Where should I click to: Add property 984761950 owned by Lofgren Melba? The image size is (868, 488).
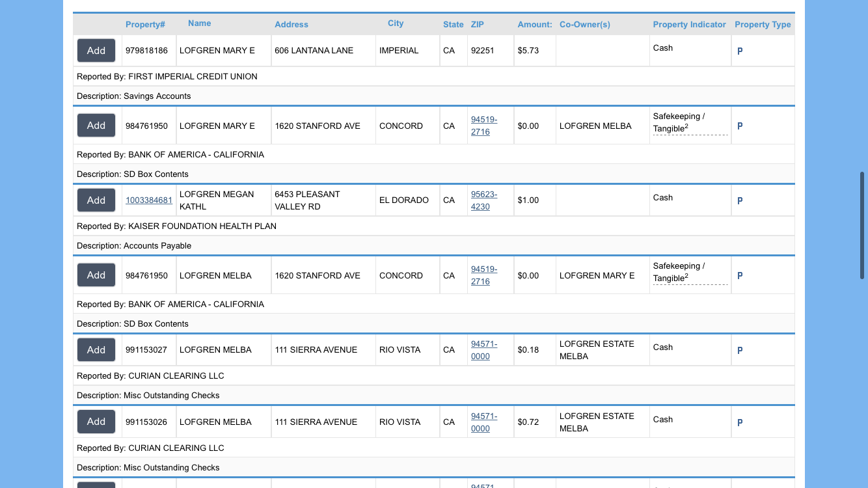click(x=96, y=275)
